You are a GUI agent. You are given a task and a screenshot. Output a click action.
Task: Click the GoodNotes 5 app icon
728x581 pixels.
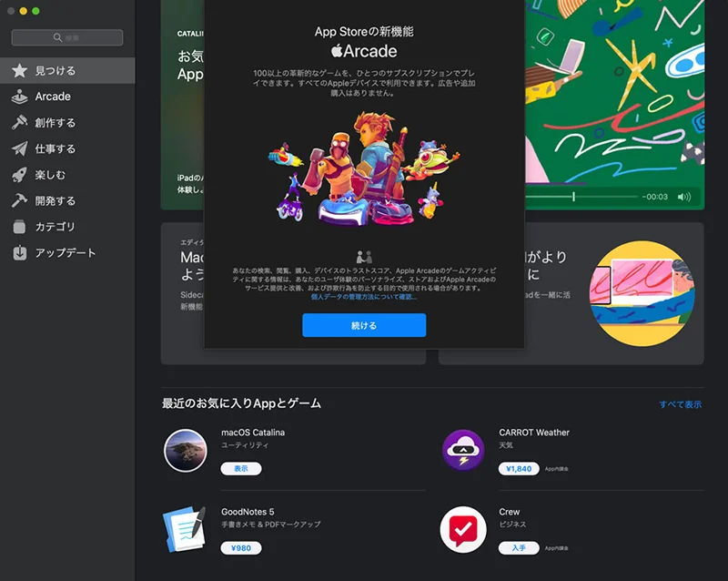click(186, 530)
